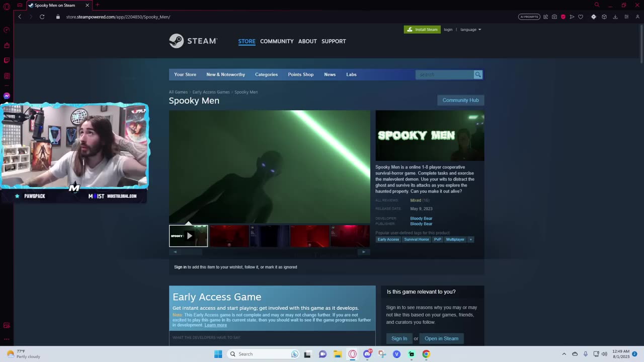Open the Community Hub button
This screenshot has height=362, width=644.
pyautogui.click(x=460, y=100)
